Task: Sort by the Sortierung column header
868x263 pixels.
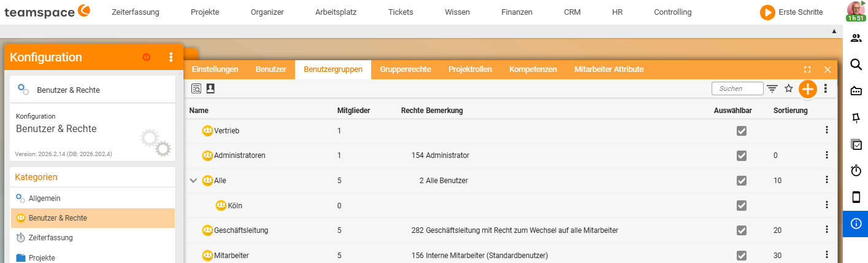Action: pyautogui.click(x=791, y=111)
